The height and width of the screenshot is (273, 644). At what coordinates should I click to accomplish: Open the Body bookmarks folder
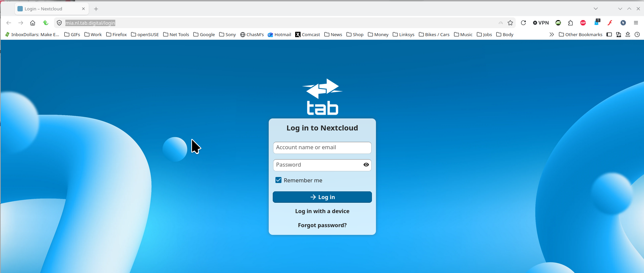pyautogui.click(x=505, y=34)
